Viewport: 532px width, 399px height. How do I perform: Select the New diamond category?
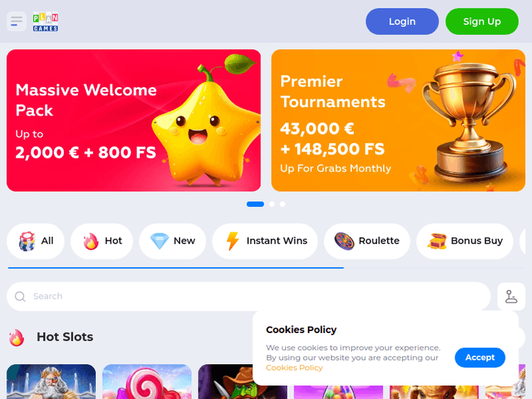tap(172, 241)
